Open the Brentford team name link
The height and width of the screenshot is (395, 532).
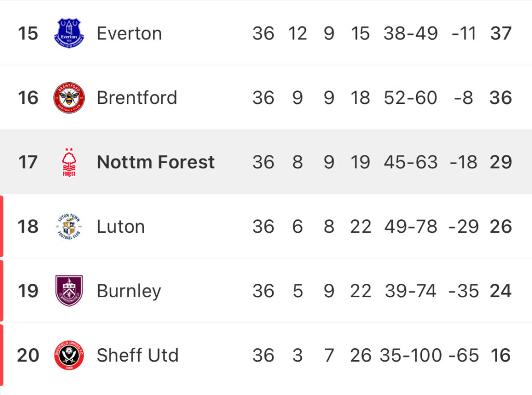137,98
